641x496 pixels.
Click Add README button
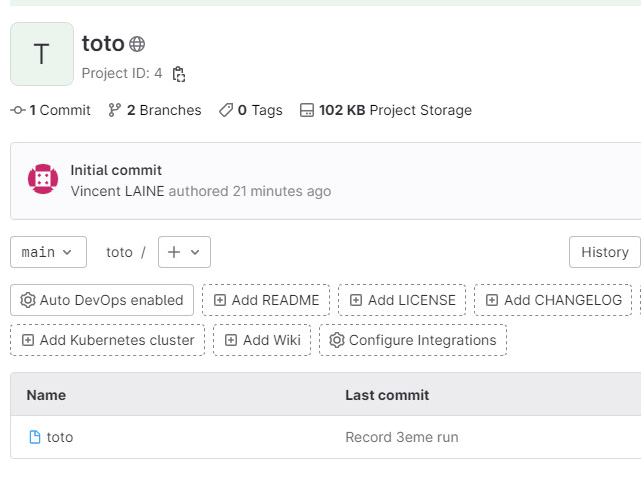tap(266, 300)
